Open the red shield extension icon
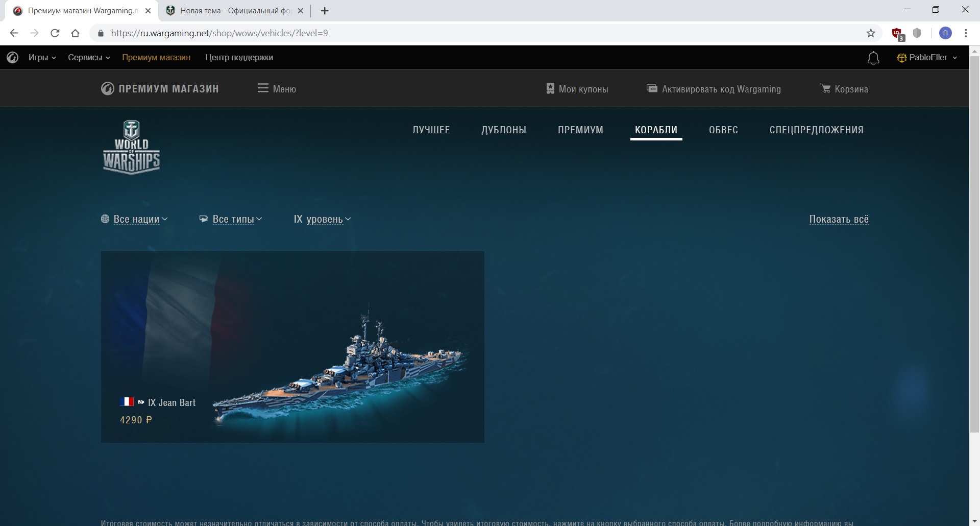 (897, 34)
